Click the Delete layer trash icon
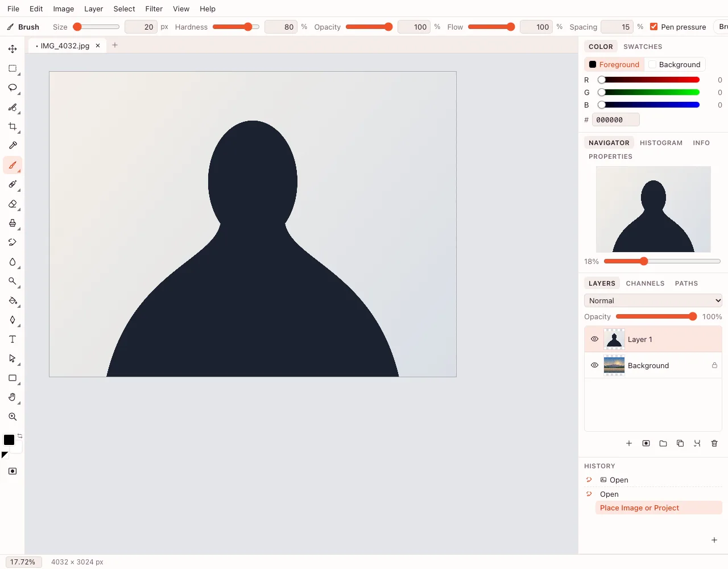This screenshot has height=569, width=728. [714, 443]
